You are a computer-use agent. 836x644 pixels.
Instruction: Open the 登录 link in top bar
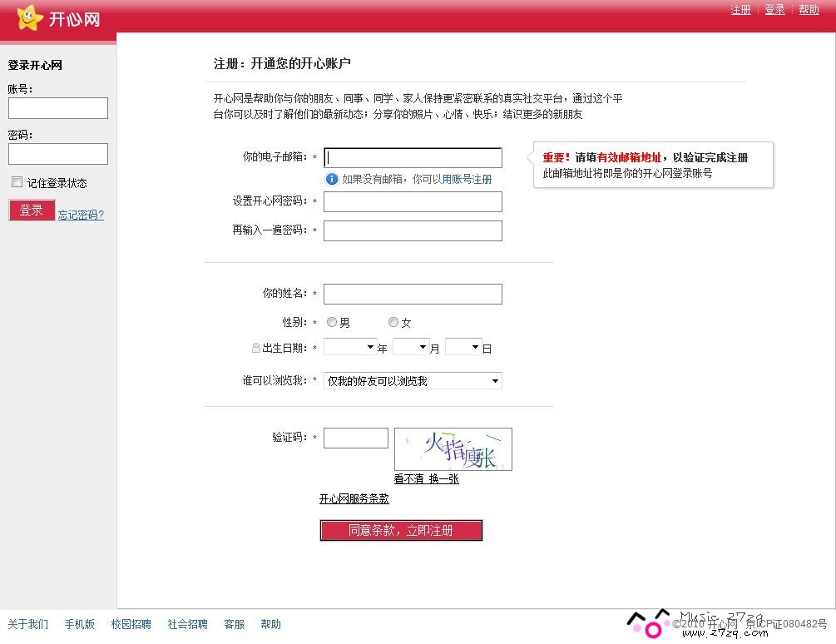click(x=774, y=10)
